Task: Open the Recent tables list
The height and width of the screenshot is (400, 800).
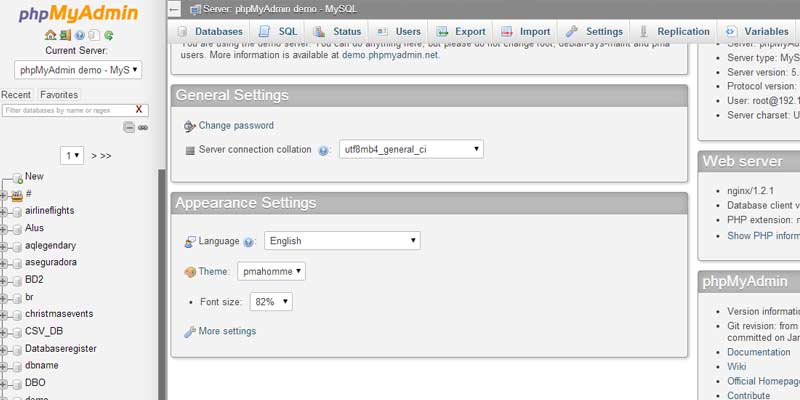Action: pyautogui.click(x=16, y=95)
